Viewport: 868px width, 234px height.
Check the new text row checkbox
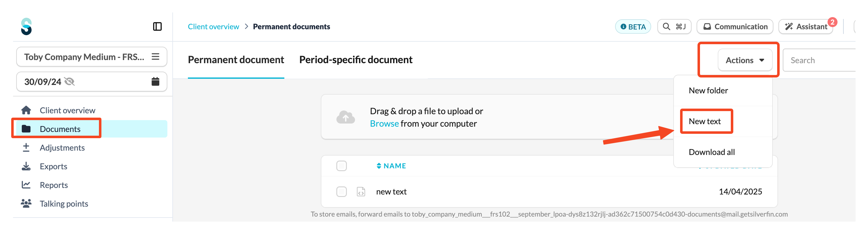[x=341, y=191]
